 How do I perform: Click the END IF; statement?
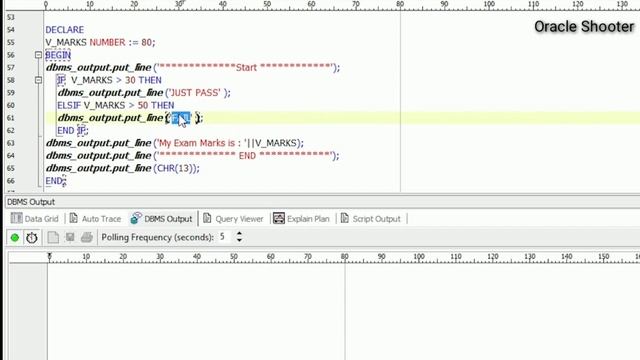click(x=73, y=131)
